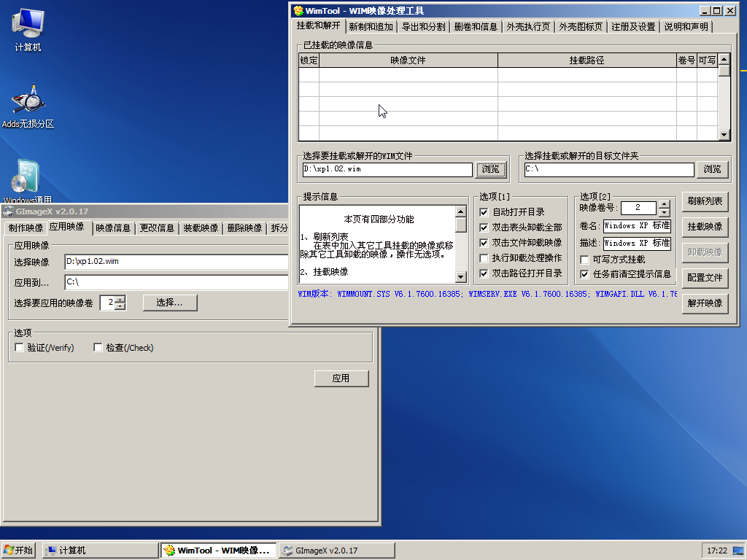This screenshot has height=560, width=747.
Task: Click the network tray icon by the clock
Action: pyautogui.click(x=738, y=551)
